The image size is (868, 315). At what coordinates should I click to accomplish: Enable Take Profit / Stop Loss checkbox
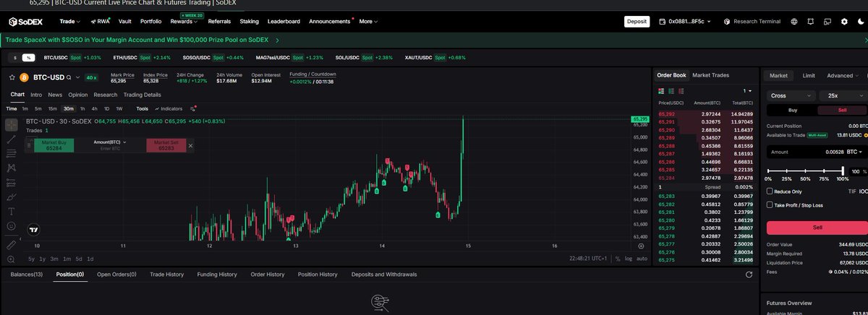click(x=770, y=205)
